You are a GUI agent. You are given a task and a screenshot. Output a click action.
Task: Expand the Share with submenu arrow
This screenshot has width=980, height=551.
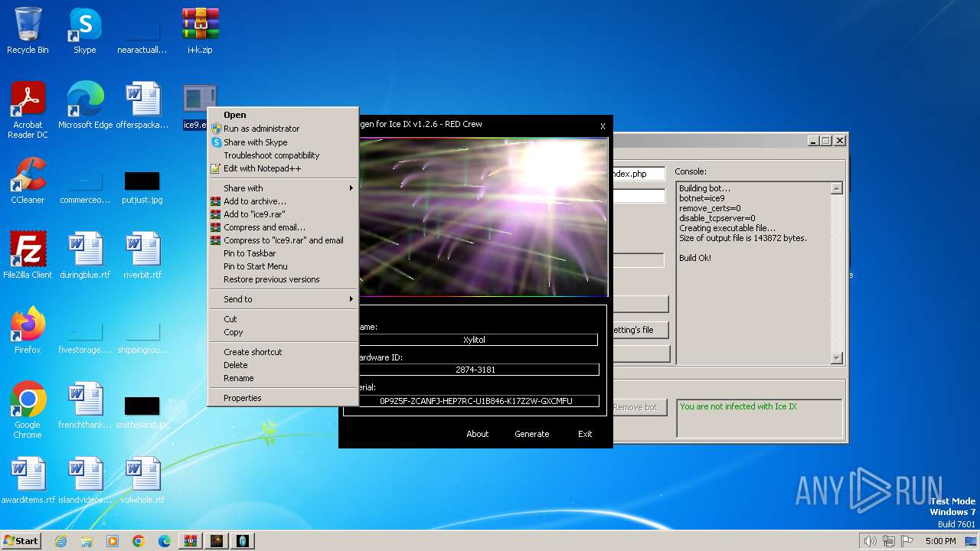point(351,188)
